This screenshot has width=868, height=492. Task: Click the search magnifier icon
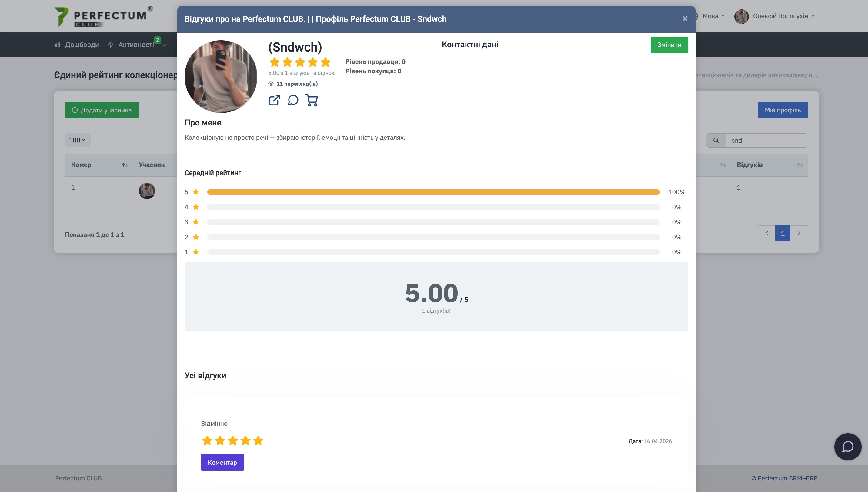tap(716, 140)
